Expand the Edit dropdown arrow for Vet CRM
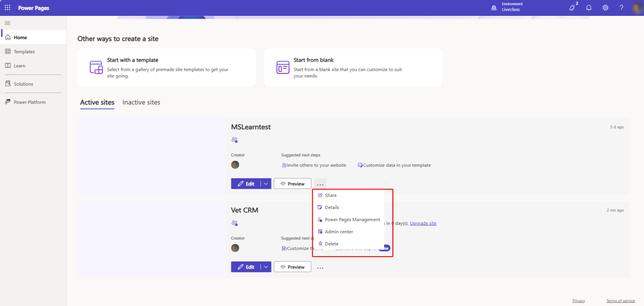644x306 pixels. tap(266, 267)
